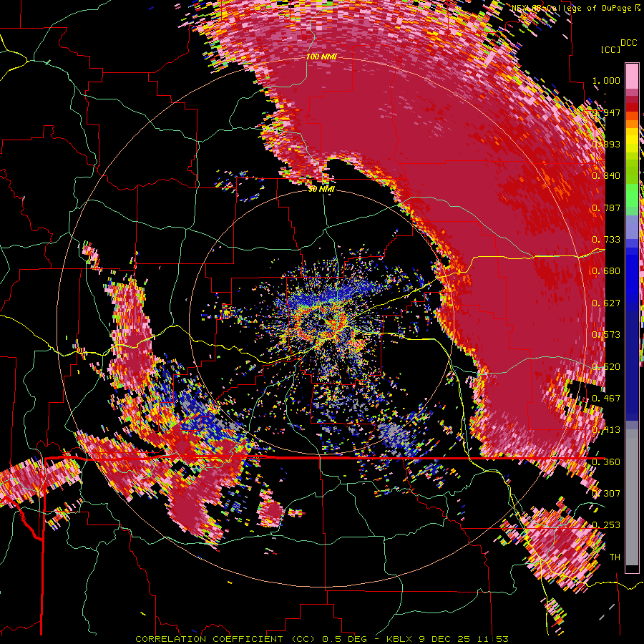Click the 0.787 color scale value
The height and width of the screenshot is (644, 644).
(x=606, y=208)
